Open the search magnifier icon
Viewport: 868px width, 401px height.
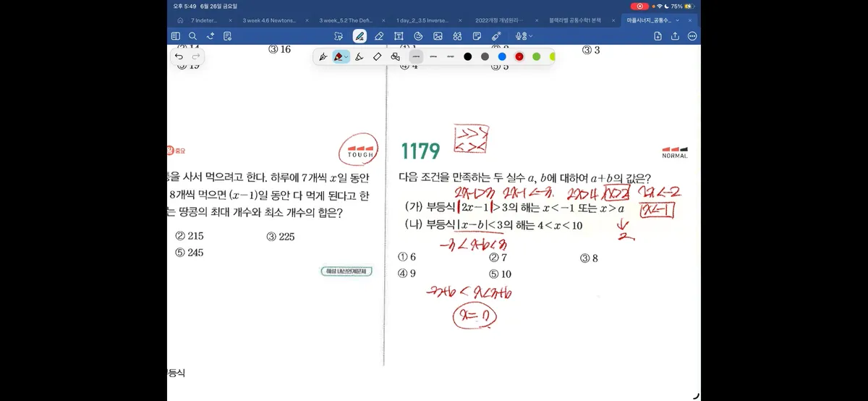click(x=192, y=35)
